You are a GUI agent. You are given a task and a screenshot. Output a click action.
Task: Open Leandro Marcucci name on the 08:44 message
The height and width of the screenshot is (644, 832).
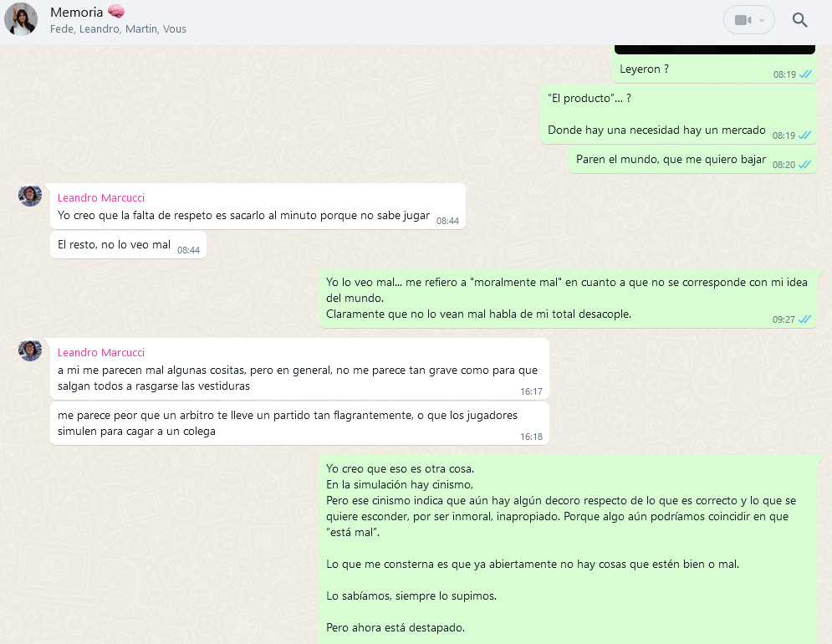point(101,197)
